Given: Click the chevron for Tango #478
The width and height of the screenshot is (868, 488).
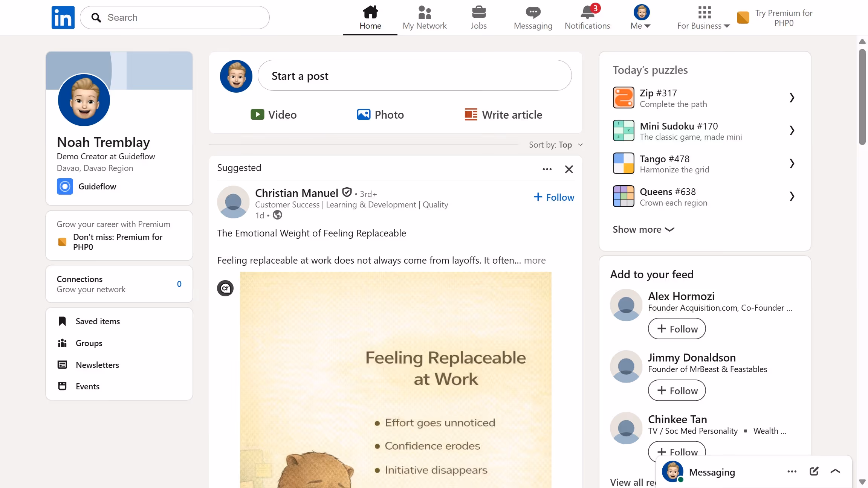Looking at the screenshot, I should click(792, 163).
